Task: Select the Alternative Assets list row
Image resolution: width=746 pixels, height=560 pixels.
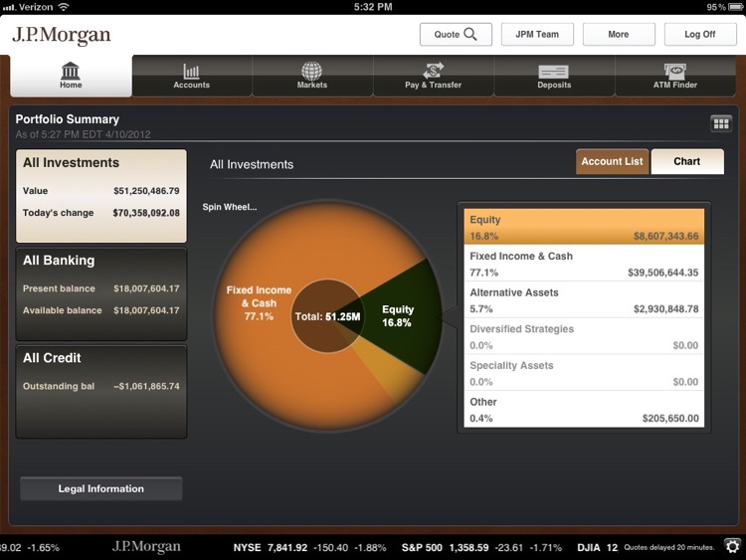Action: click(584, 300)
